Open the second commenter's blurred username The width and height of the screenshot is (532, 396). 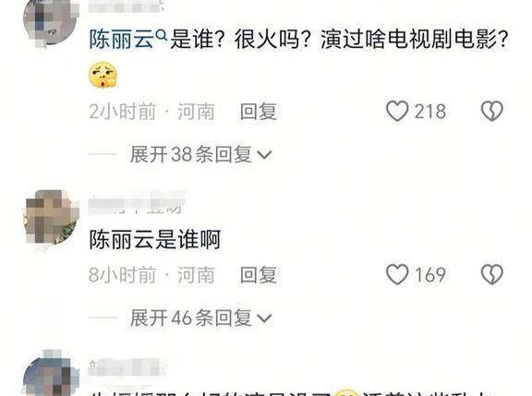137,203
